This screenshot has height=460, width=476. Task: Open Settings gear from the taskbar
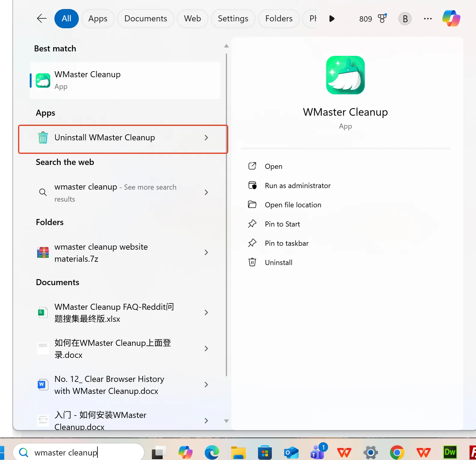(370, 452)
